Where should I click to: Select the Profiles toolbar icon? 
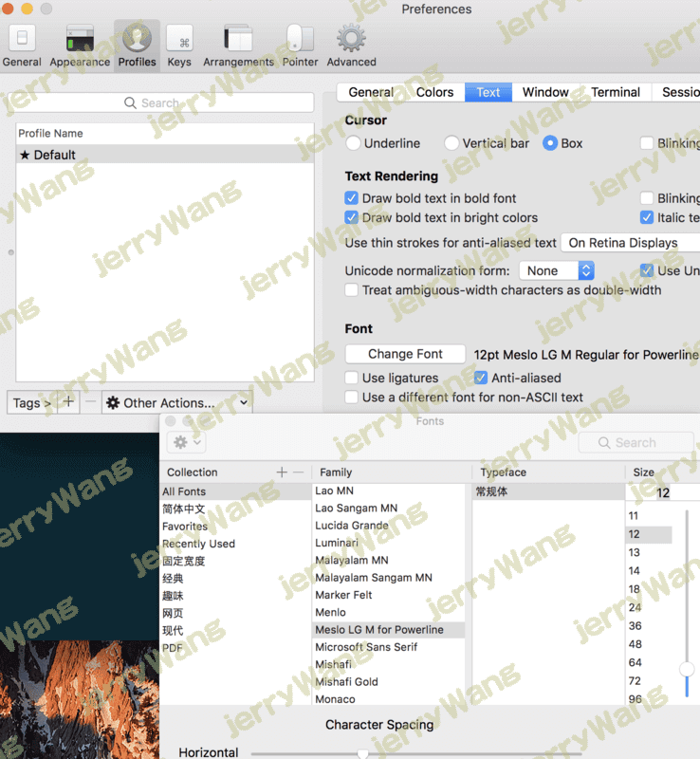(x=137, y=39)
